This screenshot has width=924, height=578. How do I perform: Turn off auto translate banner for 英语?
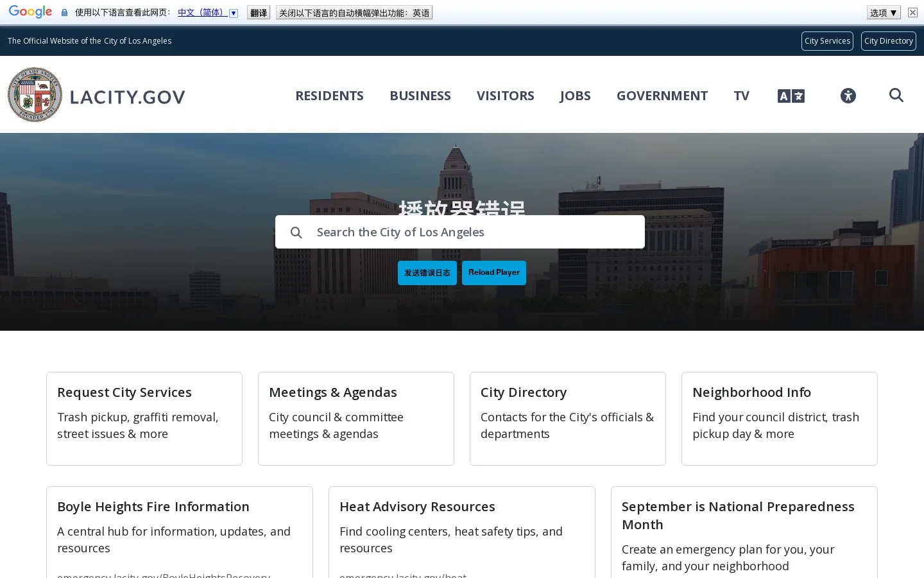tap(354, 13)
